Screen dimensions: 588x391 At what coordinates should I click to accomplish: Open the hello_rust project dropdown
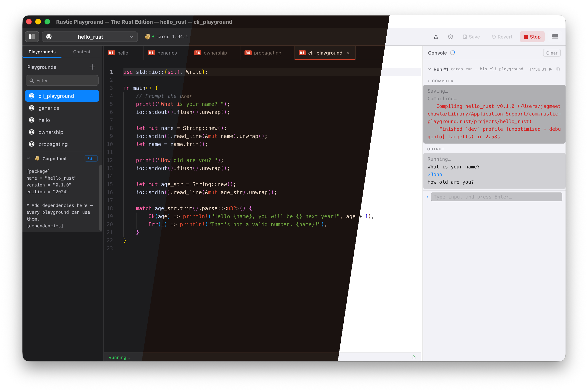point(131,37)
